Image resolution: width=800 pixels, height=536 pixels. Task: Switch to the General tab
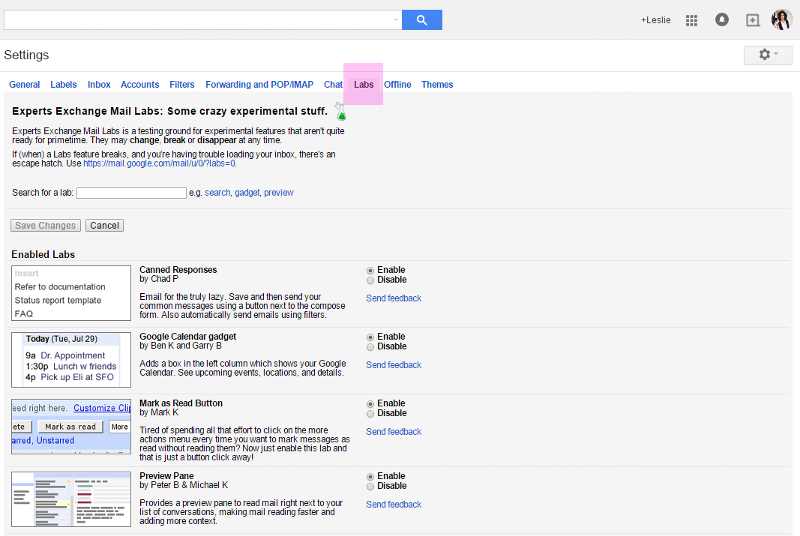click(x=24, y=85)
